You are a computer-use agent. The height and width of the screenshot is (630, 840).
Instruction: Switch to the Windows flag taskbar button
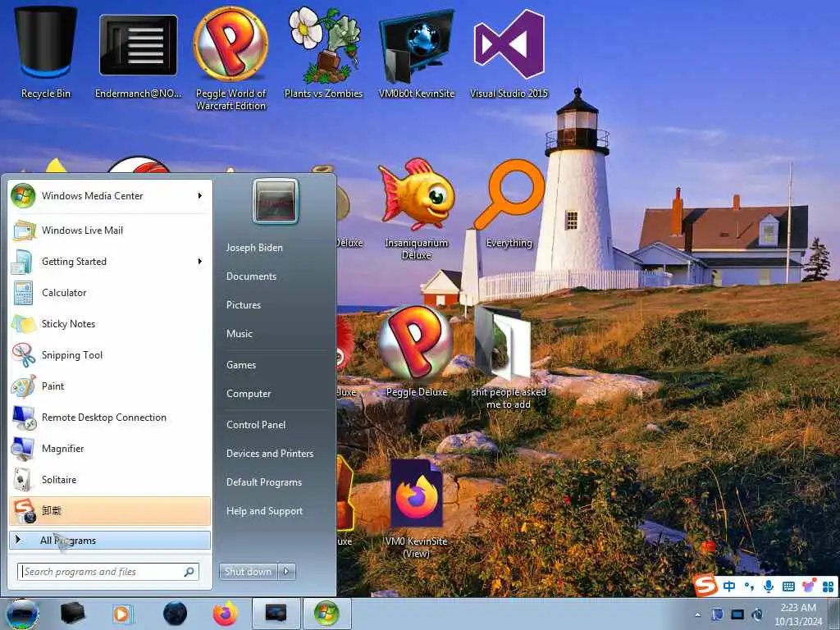coord(326,614)
